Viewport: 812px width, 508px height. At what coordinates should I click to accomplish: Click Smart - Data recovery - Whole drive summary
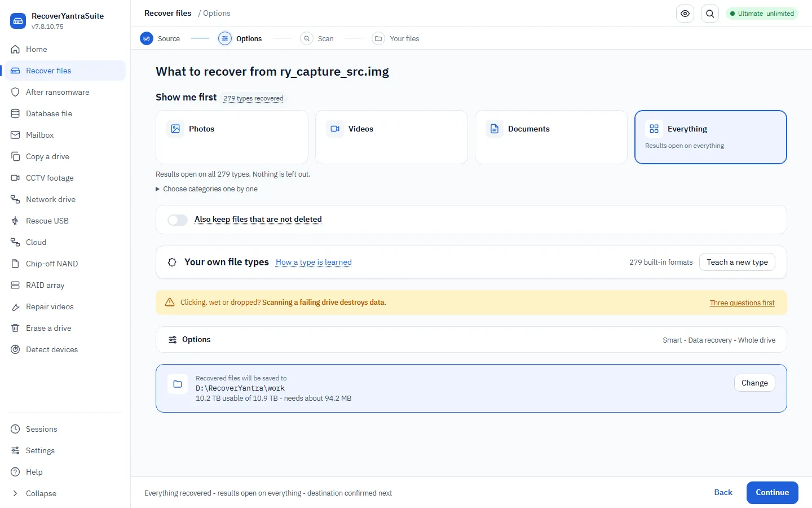coord(719,340)
